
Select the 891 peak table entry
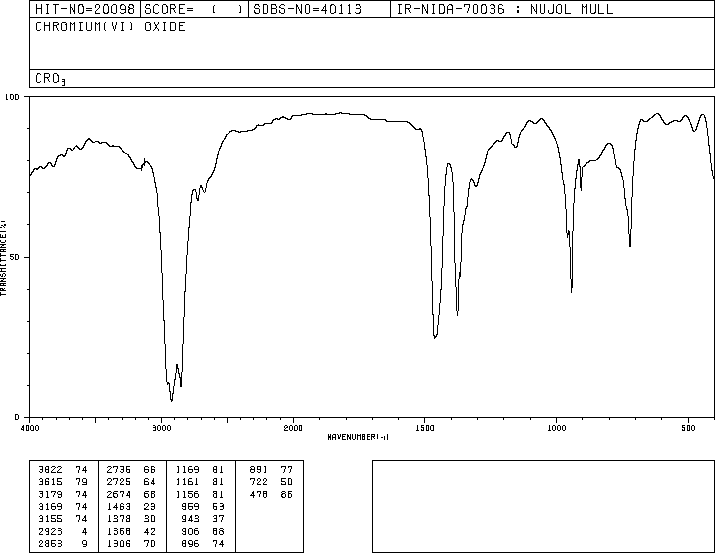pos(259,470)
